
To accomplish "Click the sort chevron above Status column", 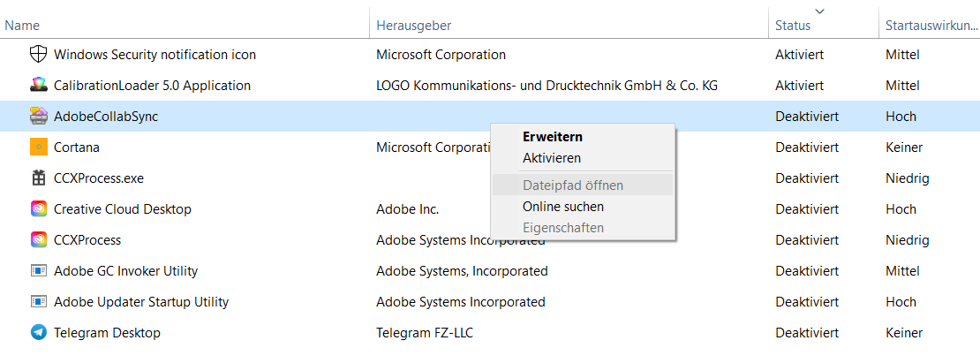I will (x=820, y=11).
